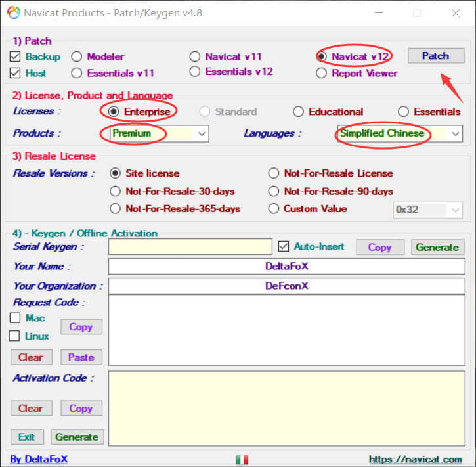Select the Not-For-Resale-365-days radio button
The width and height of the screenshot is (476, 467).
(x=115, y=209)
